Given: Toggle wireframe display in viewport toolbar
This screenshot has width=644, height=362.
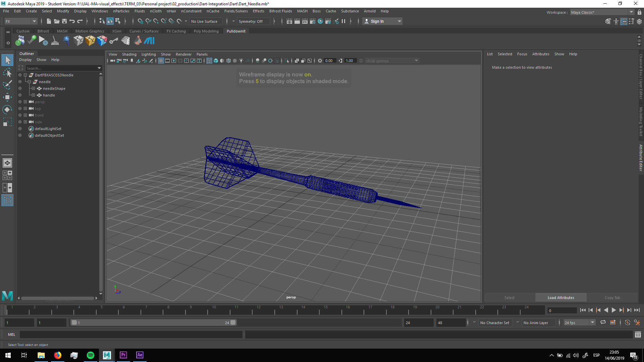Looking at the screenshot, I should point(209,61).
